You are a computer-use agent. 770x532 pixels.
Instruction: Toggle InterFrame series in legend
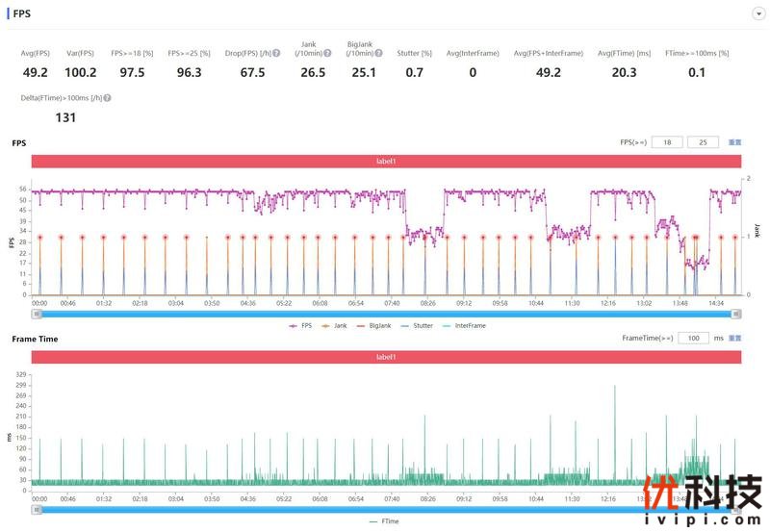[x=465, y=326]
